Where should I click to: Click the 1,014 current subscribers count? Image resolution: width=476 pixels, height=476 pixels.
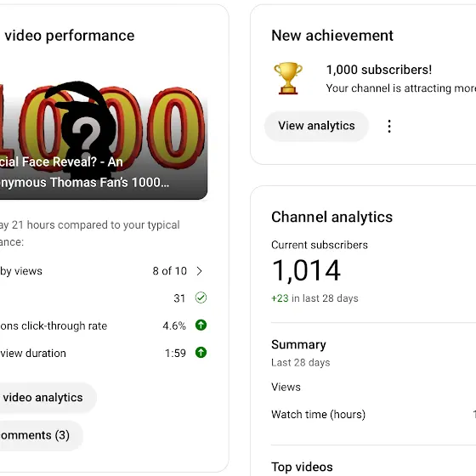tap(306, 270)
